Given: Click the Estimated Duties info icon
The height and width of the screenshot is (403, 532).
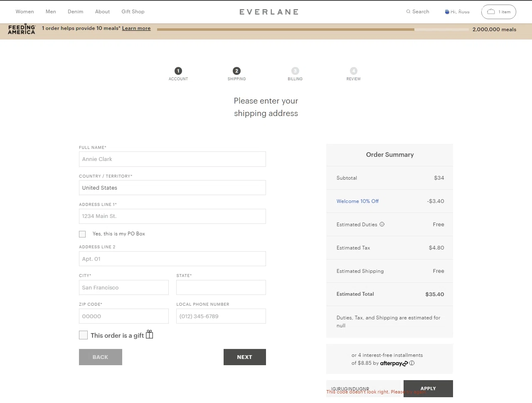Looking at the screenshot, I should [382, 224].
